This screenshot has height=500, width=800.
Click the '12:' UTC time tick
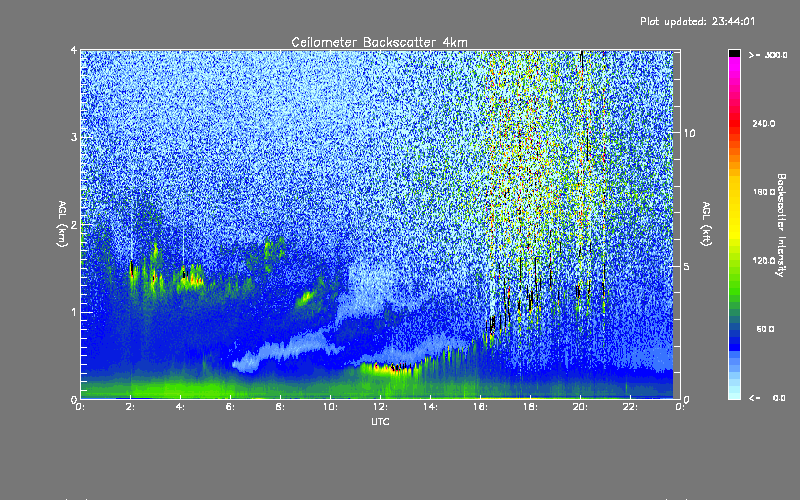pos(380,407)
